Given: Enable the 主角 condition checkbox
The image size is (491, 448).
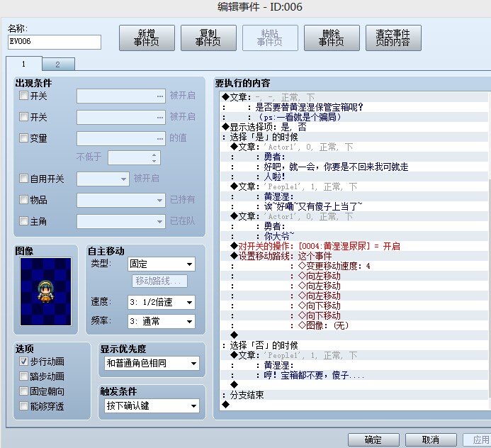Looking at the screenshot, I should pos(23,221).
